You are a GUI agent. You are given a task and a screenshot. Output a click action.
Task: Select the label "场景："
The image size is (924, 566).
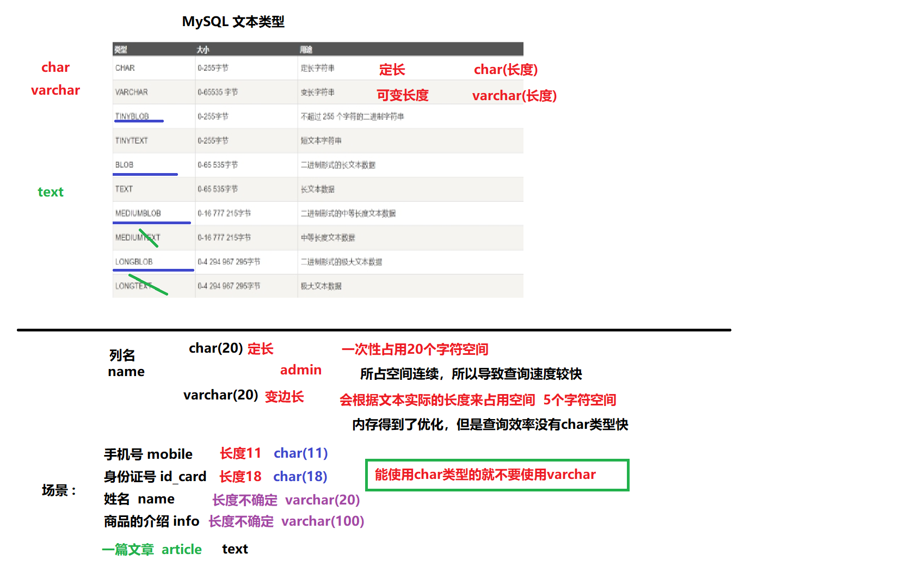[x=59, y=490]
